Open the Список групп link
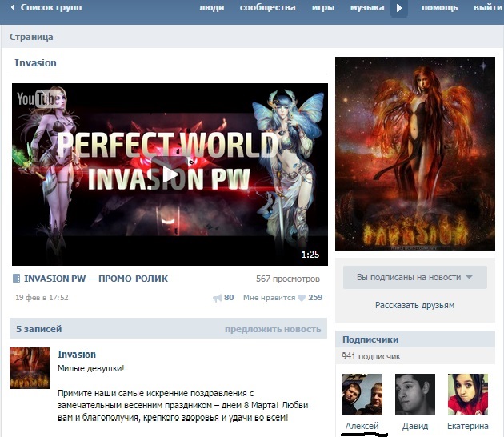The image size is (504, 437). 51,7
